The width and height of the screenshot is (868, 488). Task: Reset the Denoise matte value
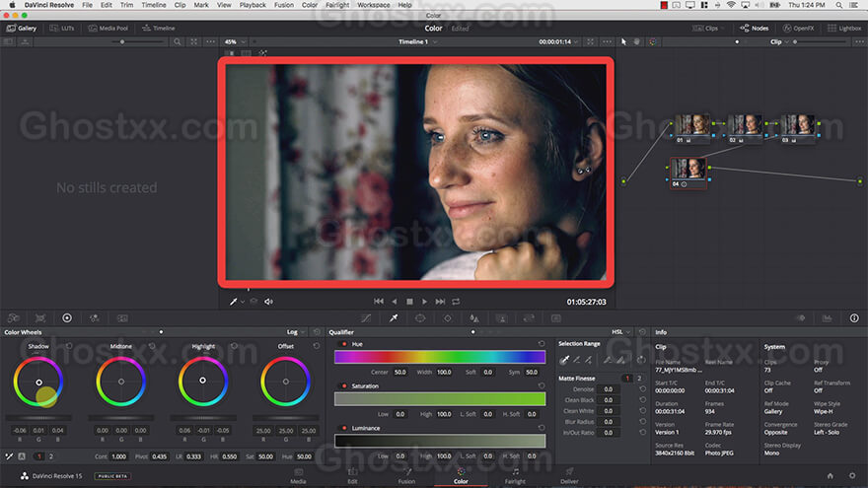click(643, 389)
